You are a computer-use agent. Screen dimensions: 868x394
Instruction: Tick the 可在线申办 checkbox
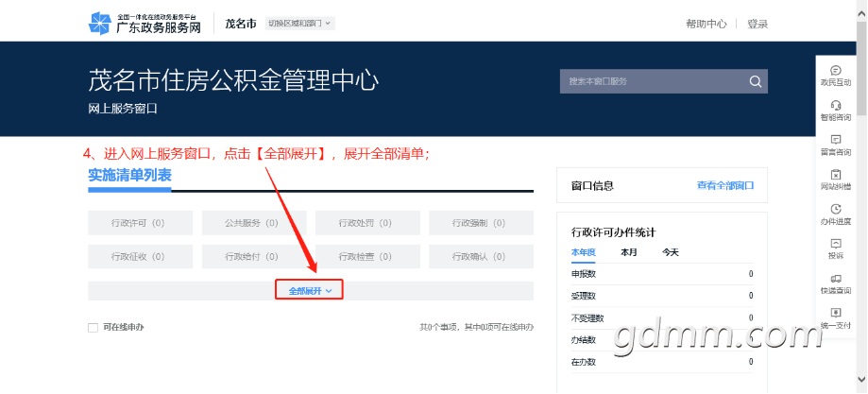pos(93,328)
